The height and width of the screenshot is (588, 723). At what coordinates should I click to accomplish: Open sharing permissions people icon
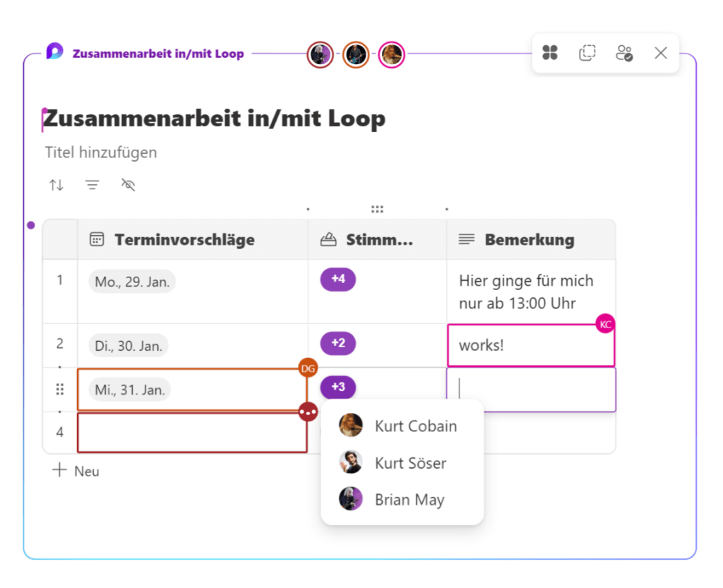click(624, 52)
